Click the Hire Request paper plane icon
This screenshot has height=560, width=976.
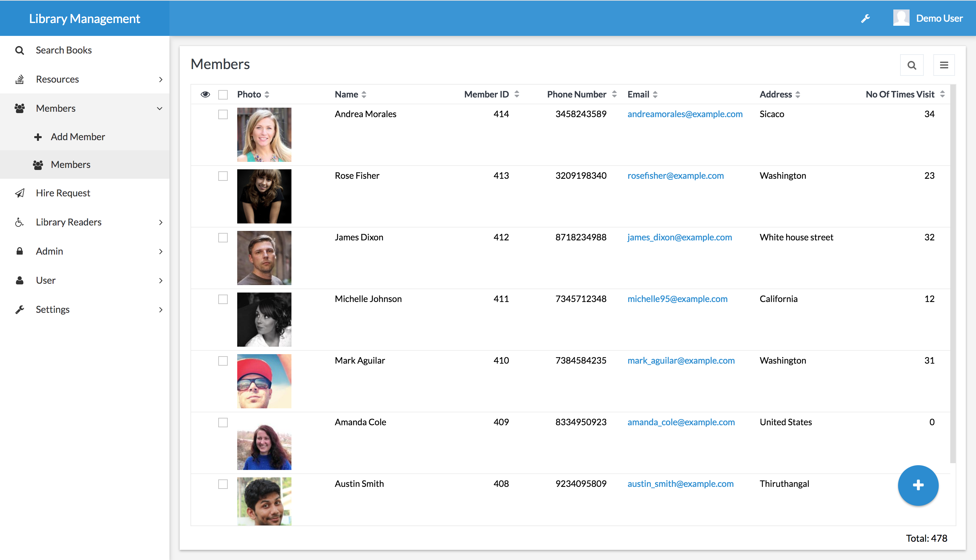20,193
